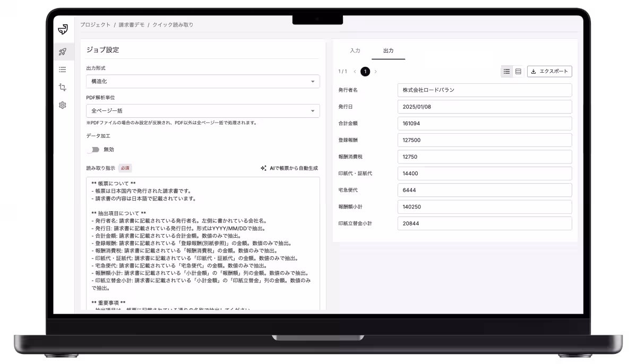
Task: Toggle the データ加工 switch
Action: [x=93, y=150]
